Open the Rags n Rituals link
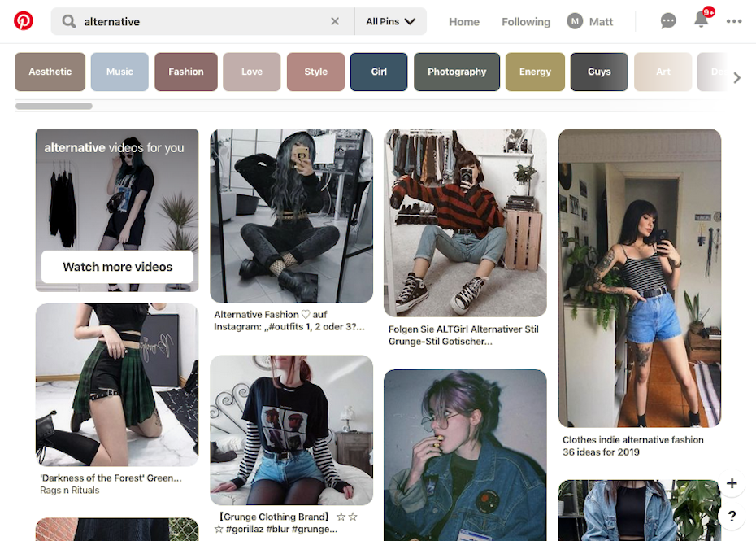The height and width of the screenshot is (541, 756). click(x=69, y=490)
